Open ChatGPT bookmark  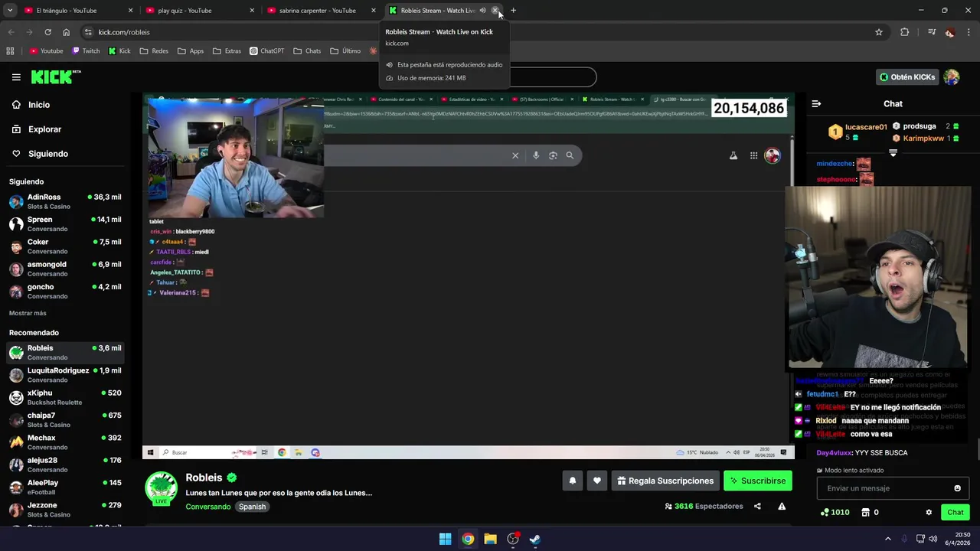(x=266, y=51)
